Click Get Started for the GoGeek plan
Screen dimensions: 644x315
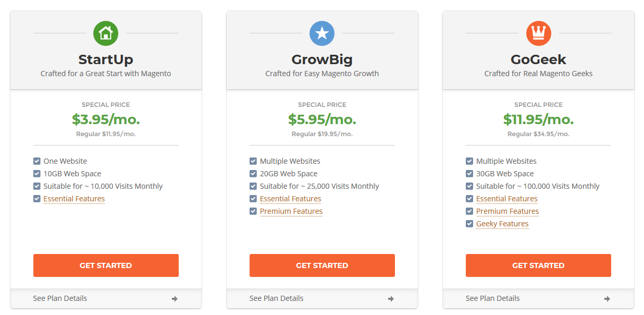pyautogui.click(x=538, y=265)
